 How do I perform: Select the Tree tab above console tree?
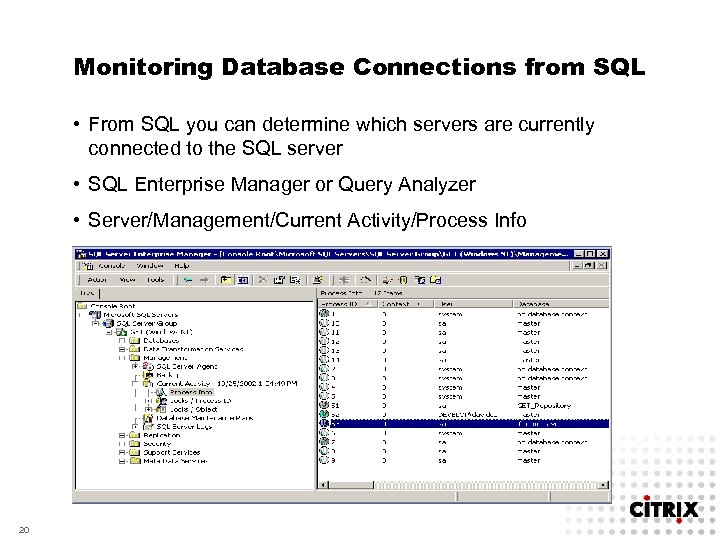point(87,293)
